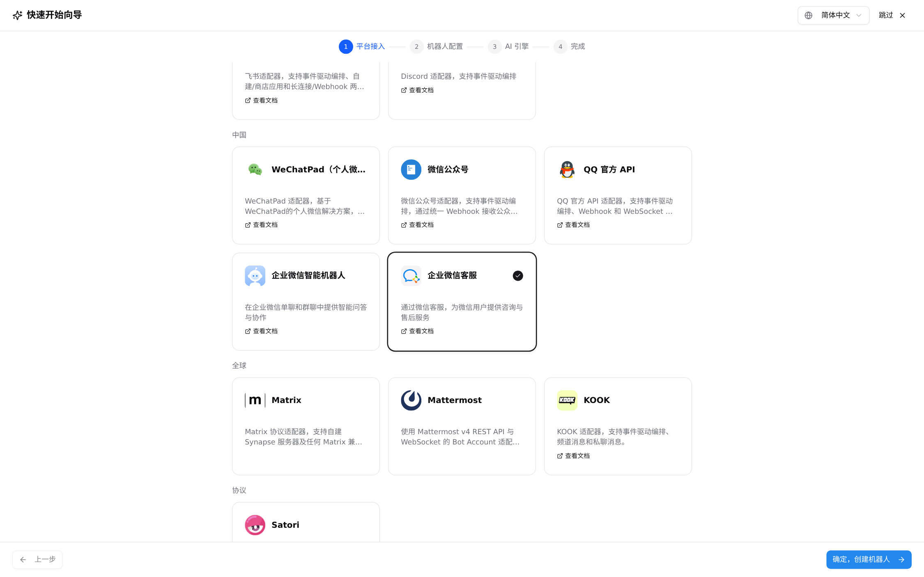
Task: Select the QQ 官方 API platform card
Action: (618, 196)
